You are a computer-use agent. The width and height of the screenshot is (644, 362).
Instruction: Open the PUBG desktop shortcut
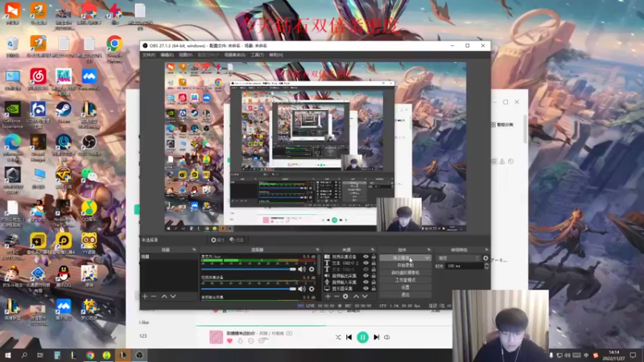pos(12,246)
